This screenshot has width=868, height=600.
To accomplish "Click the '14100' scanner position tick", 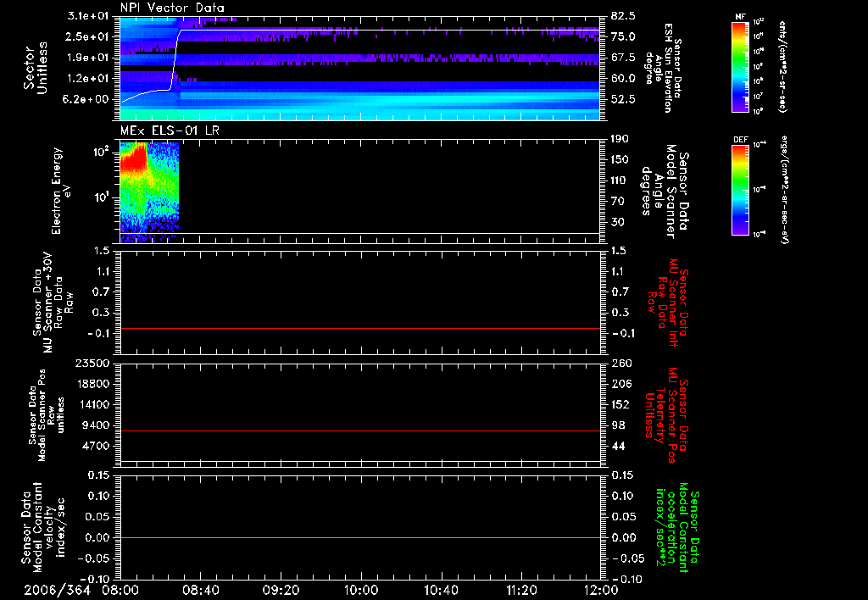I will (93, 404).
